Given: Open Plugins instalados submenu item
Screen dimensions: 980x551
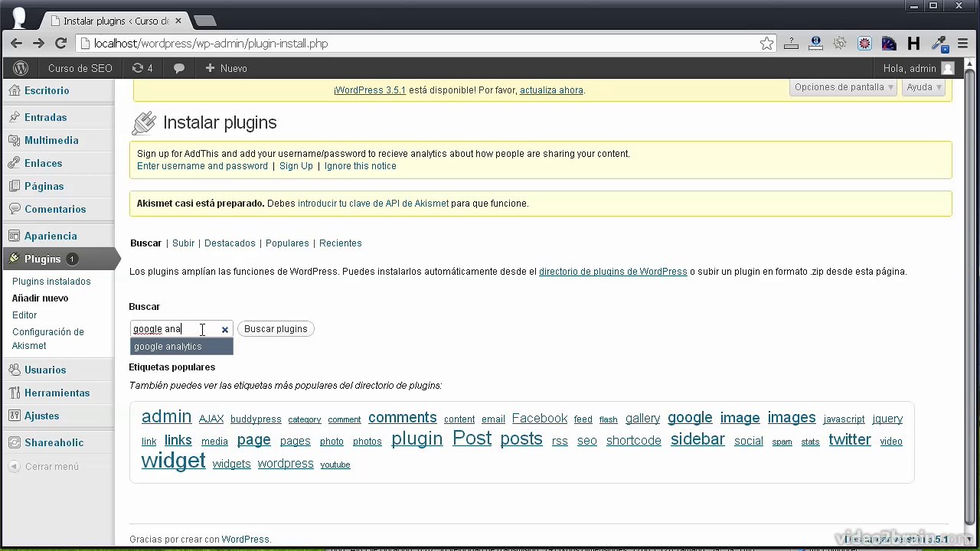Looking at the screenshot, I should click(x=51, y=282).
